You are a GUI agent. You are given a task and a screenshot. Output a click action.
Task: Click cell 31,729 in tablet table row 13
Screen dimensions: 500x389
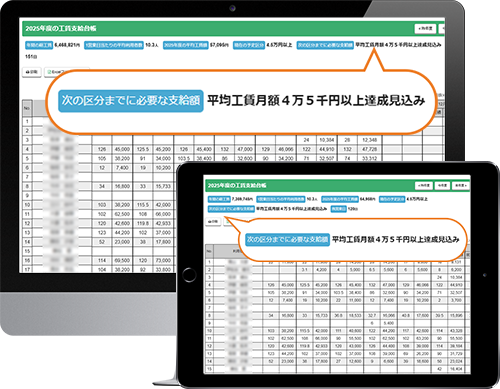tap(456, 354)
